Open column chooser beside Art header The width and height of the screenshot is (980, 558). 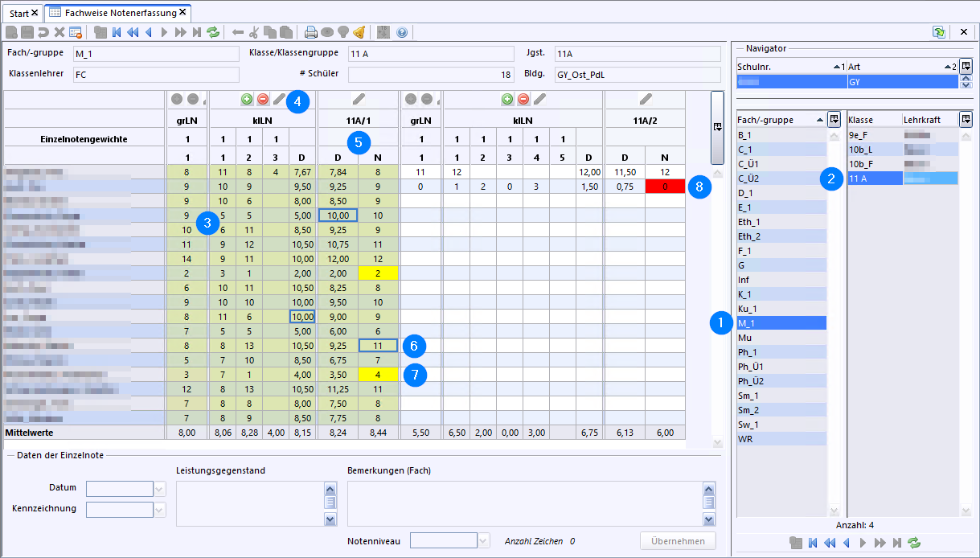click(x=966, y=66)
